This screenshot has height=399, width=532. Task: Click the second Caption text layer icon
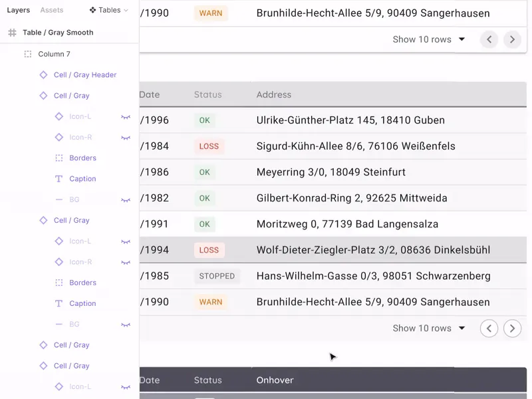point(59,303)
